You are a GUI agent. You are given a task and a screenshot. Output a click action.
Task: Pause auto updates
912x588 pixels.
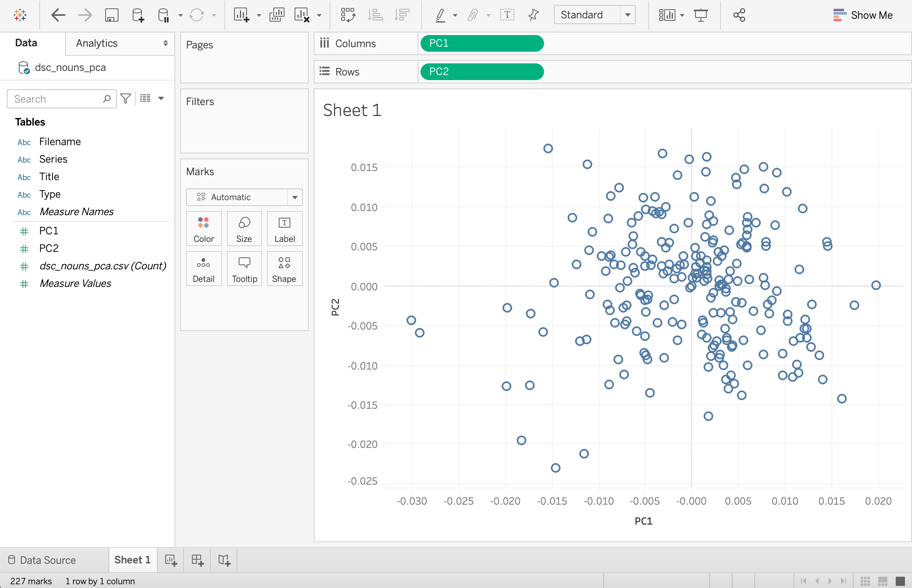coord(163,15)
